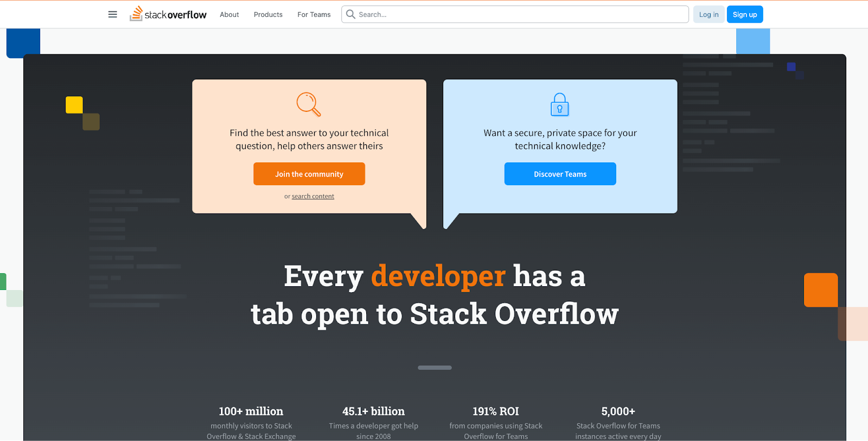Click Join the community button
This screenshot has width=868, height=441.
pos(309,174)
